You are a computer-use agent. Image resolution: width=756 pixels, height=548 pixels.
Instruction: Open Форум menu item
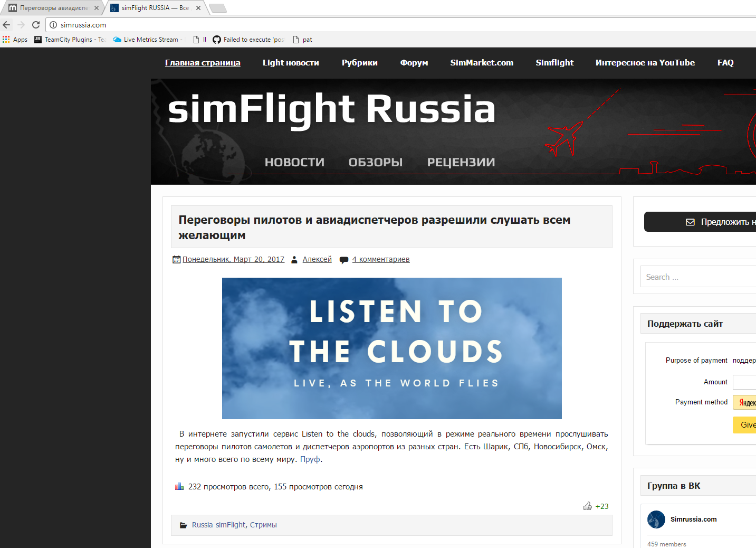tap(414, 63)
